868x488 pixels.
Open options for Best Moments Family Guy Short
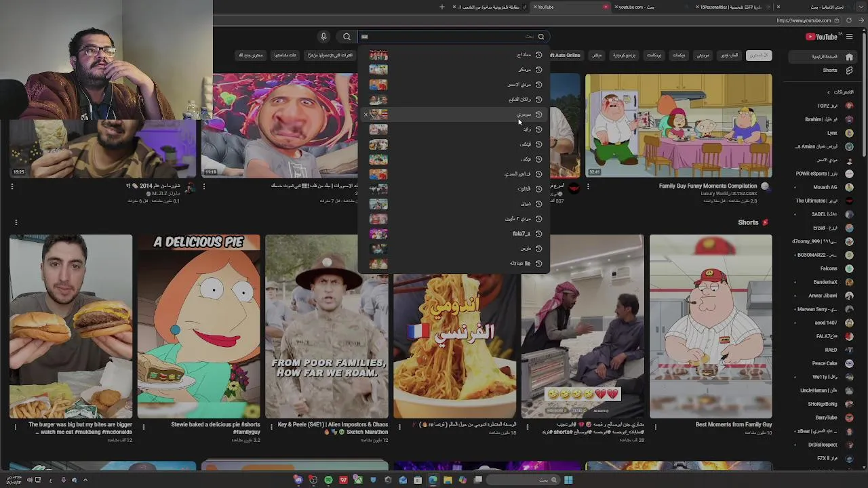[x=655, y=426]
